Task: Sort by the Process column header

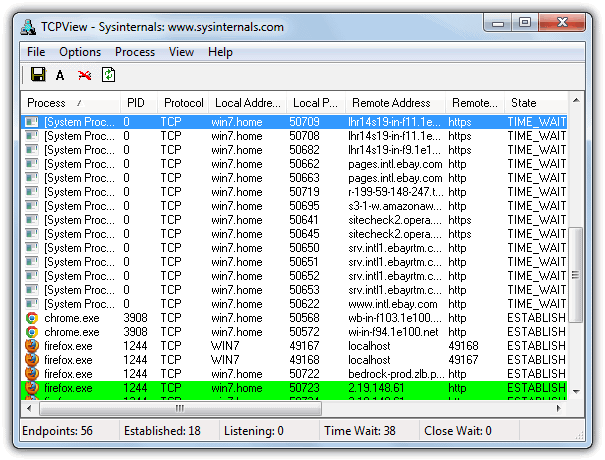Action: pos(71,103)
